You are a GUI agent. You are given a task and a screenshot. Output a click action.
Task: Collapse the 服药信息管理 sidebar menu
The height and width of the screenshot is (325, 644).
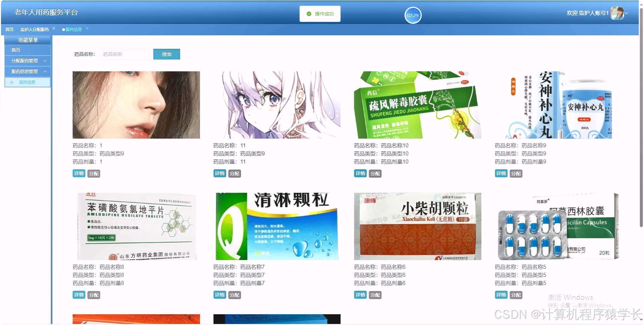(x=27, y=71)
